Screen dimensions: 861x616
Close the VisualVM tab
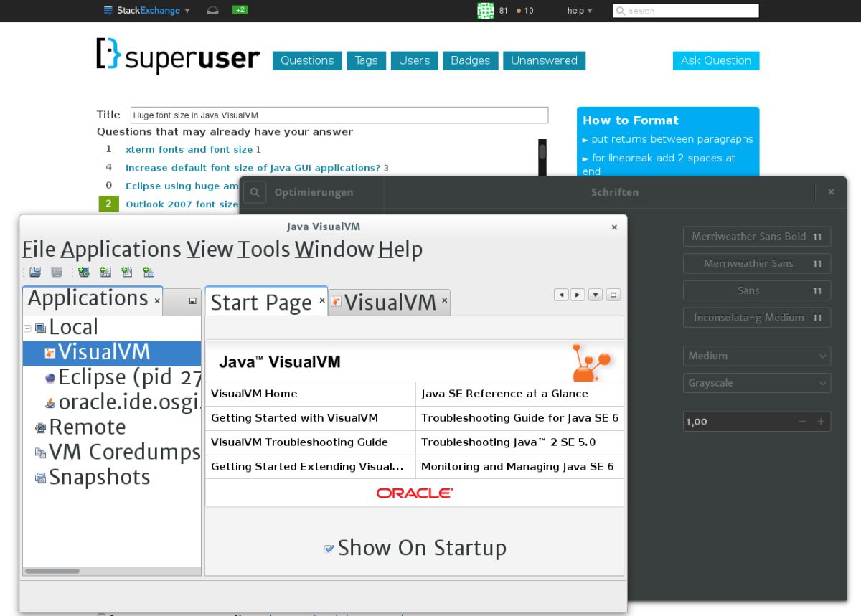point(445,301)
